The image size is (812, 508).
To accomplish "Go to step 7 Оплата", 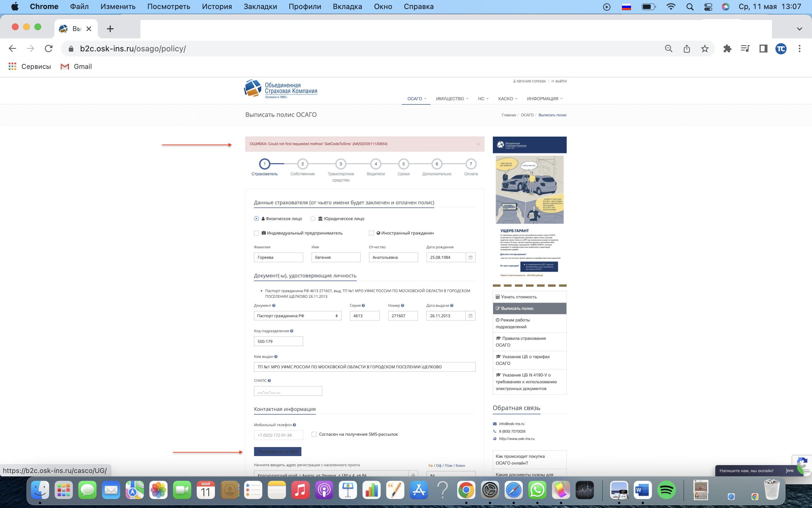I will point(471,164).
